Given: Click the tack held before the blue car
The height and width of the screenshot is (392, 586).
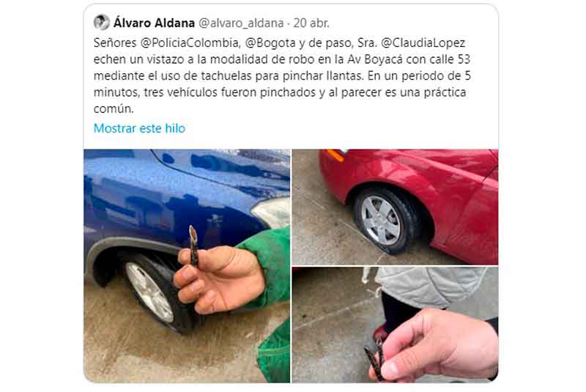Looking at the screenshot, I should (193, 245).
